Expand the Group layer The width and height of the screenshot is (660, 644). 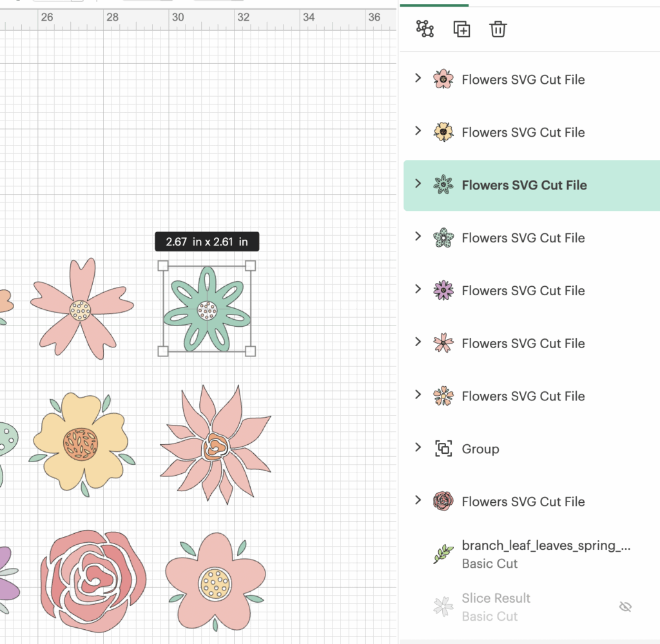click(x=418, y=448)
